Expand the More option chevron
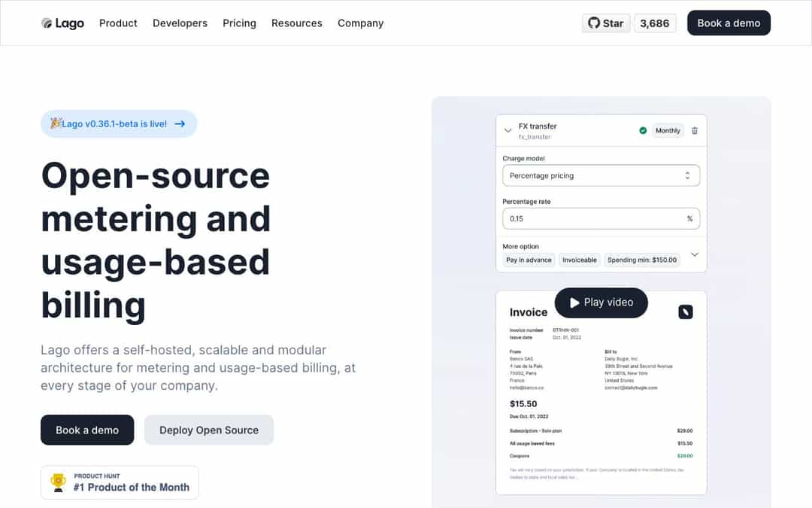812x508 pixels. coord(694,254)
